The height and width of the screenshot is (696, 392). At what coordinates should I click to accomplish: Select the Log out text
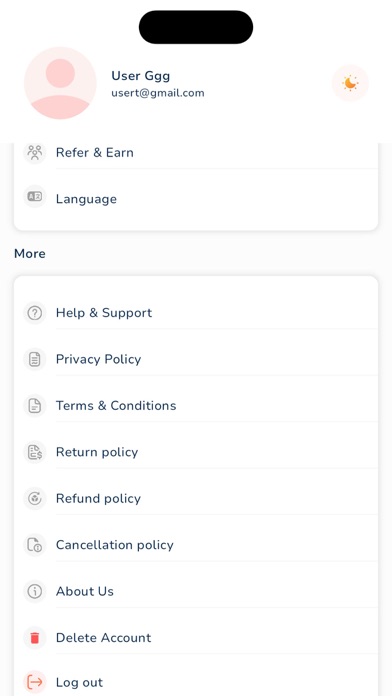coord(79,682)
